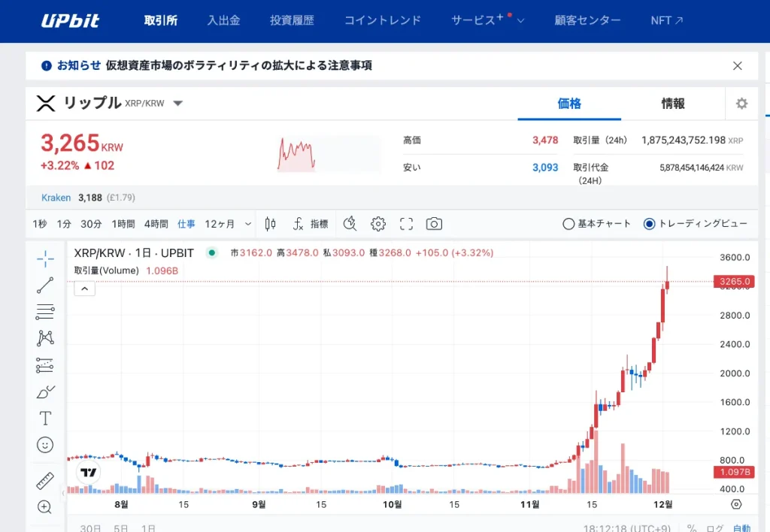Click the zoom-in magnifier tool
770x532 pixels.
pos(44,507)
